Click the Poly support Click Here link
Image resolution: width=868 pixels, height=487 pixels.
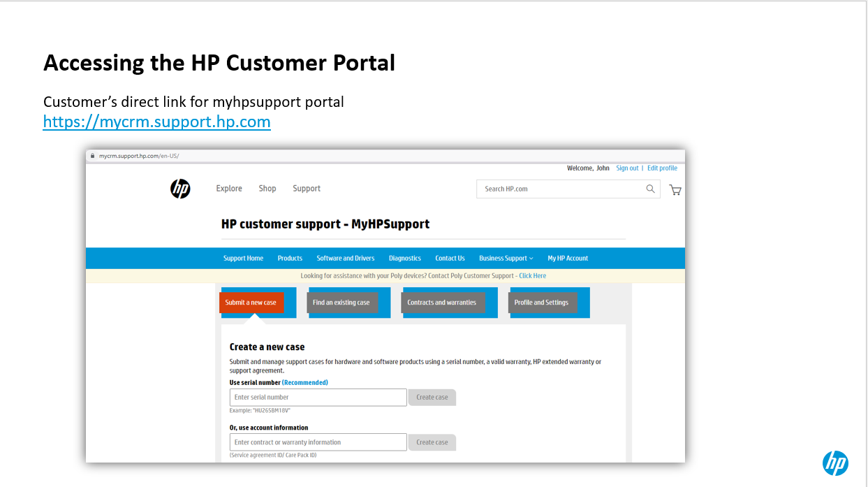[x=532, y=275]
